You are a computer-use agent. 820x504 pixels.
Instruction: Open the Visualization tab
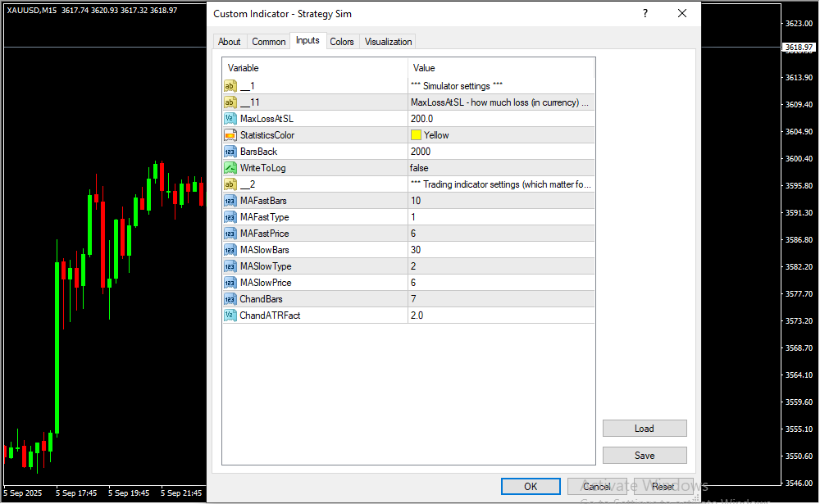pos(389,42)
